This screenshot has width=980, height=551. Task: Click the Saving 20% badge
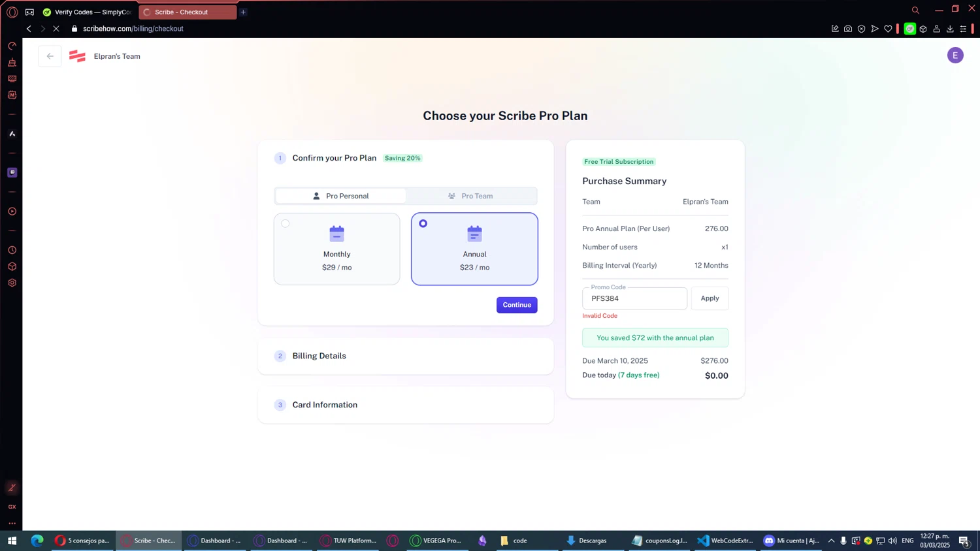(x=402, y=158)
